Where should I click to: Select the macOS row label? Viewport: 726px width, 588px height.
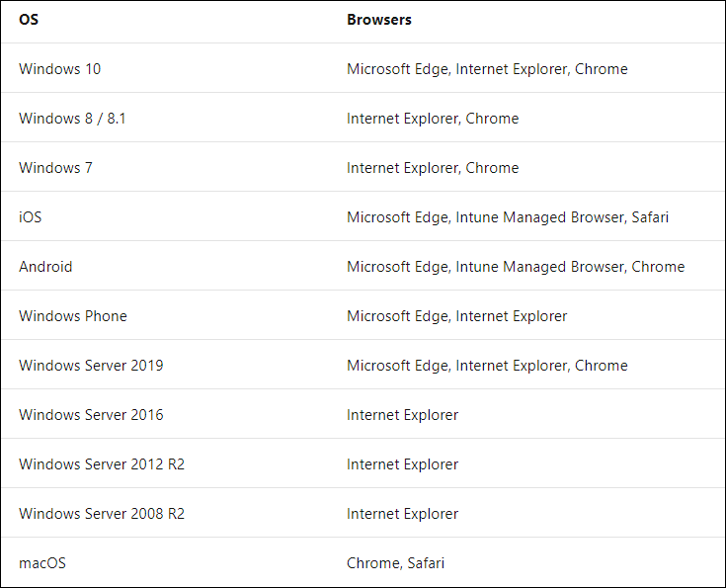click(x=42, y=563)
